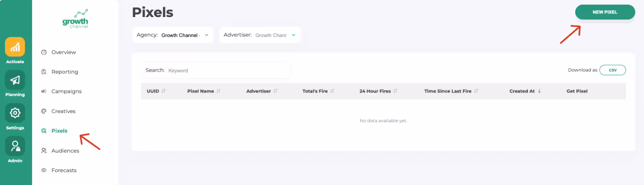Click the 'No data available yet.' message
644x185 pixels.
[384, 121]
